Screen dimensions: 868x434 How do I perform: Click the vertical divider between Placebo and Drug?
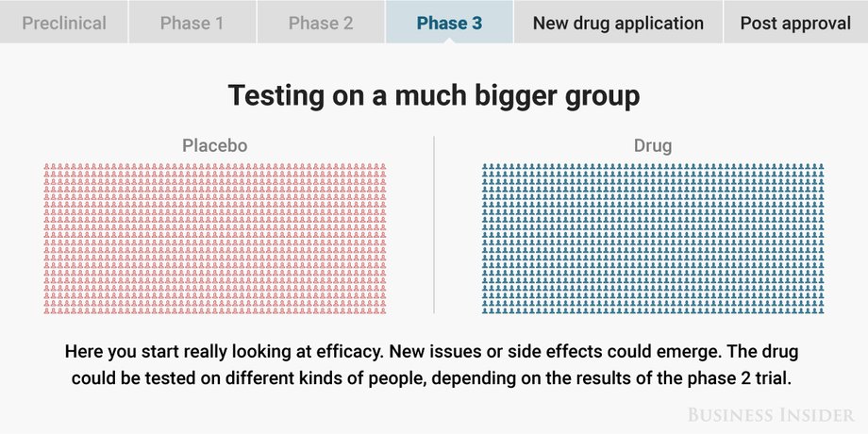434,225
